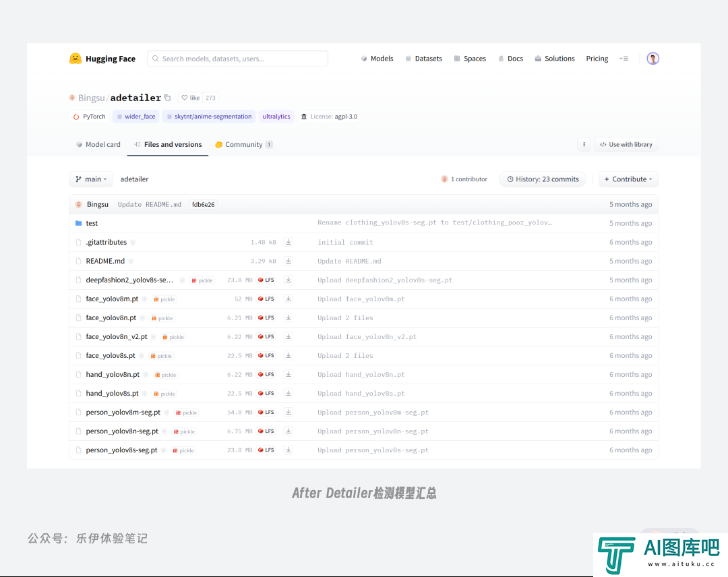Click LFS badge for face_yolov8m.pt
This screenshot has width=728, height=577.
(266, 299)
